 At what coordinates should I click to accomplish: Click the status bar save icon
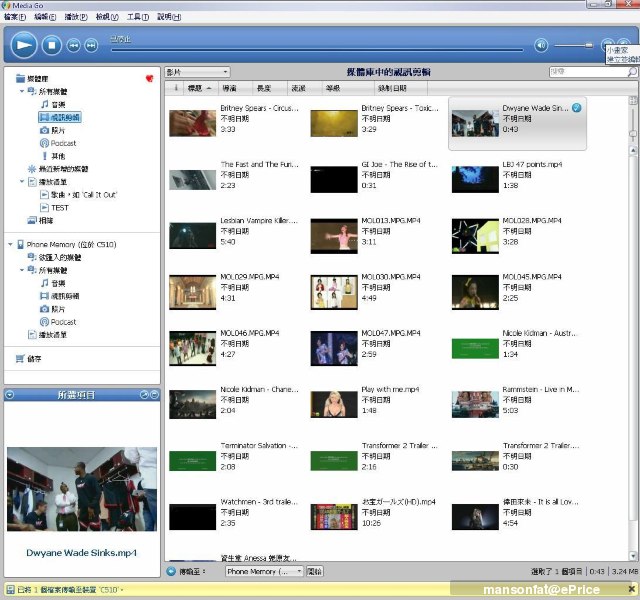coord(10,589)
